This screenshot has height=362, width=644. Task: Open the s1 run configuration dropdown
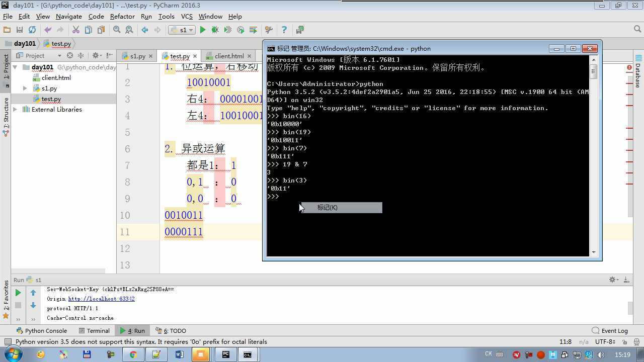click(x=182, y=30)
